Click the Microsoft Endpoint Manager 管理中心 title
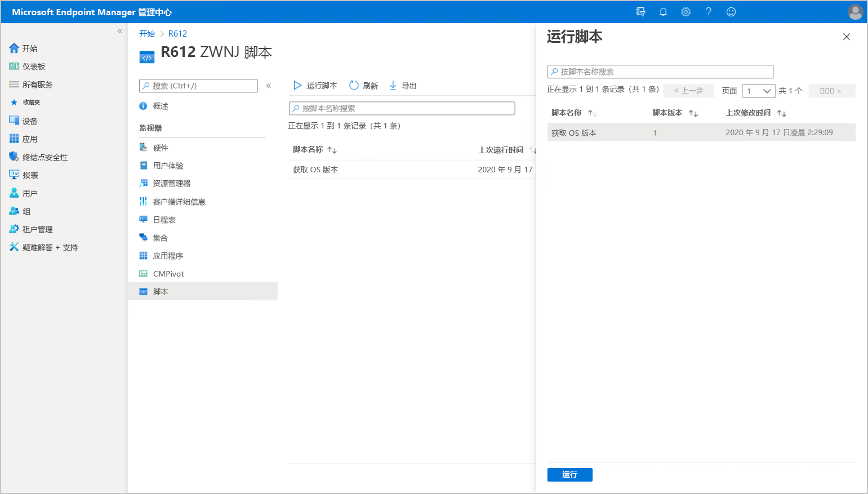The width and height of the screenshot is (868, 494). 92,12
